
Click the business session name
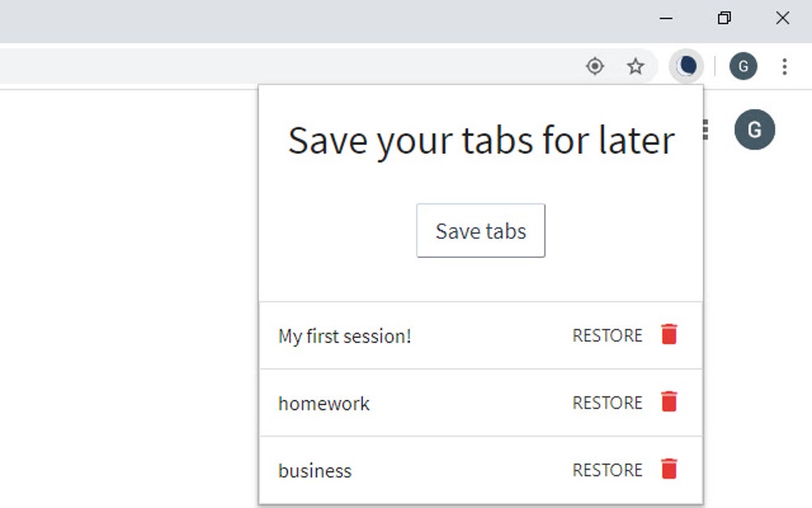click(314, 471)
